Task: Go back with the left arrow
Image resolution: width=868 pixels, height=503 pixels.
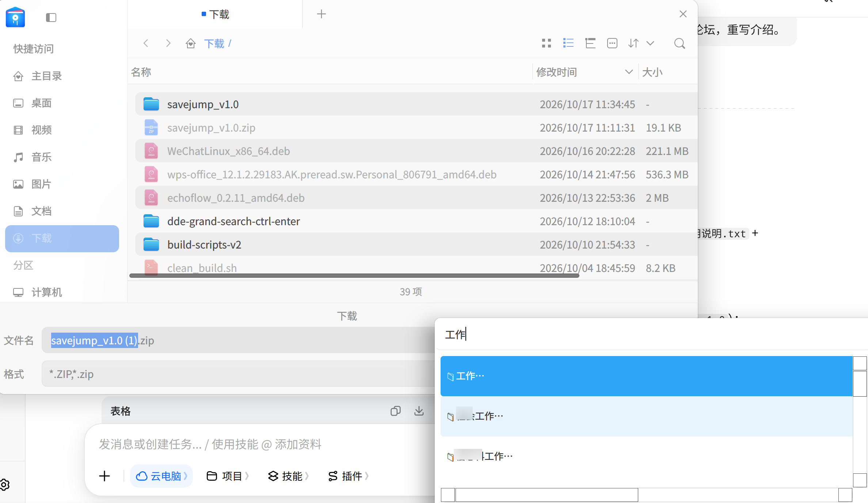Action: click(x=146, y=44)
